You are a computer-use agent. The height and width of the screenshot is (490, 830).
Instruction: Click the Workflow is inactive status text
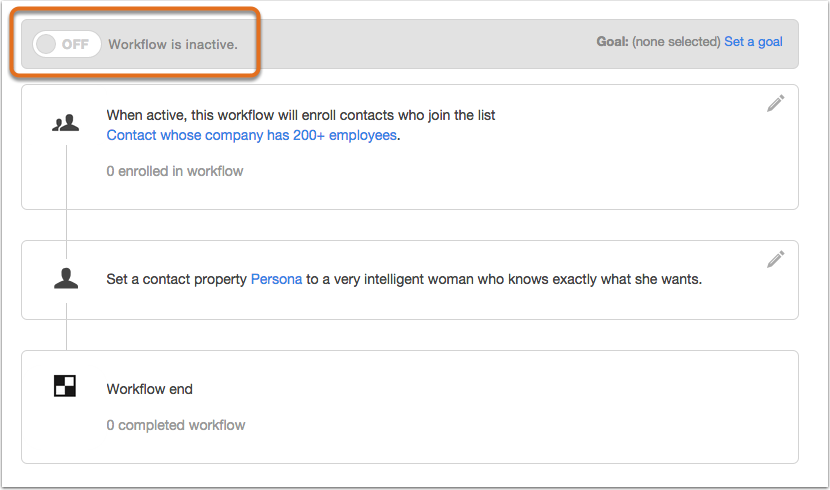click(x=173, y=44)
